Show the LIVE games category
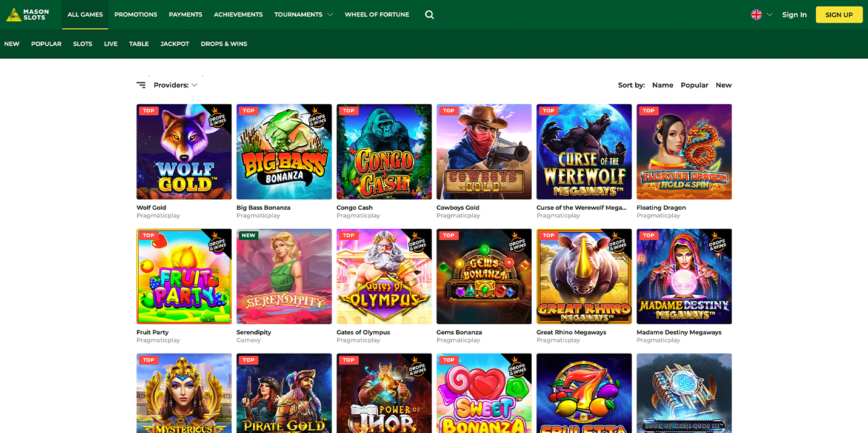This screenshot has width=868, height=433. click(110, 44)
